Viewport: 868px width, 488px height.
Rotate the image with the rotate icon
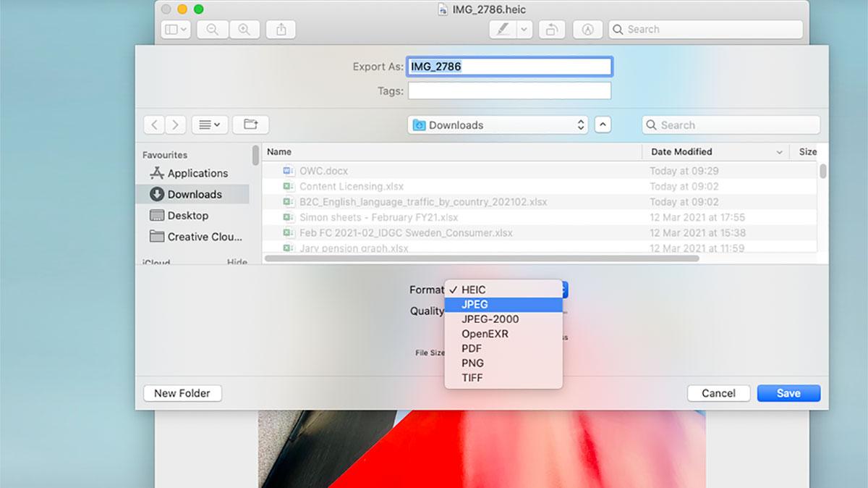coord(552,30)
